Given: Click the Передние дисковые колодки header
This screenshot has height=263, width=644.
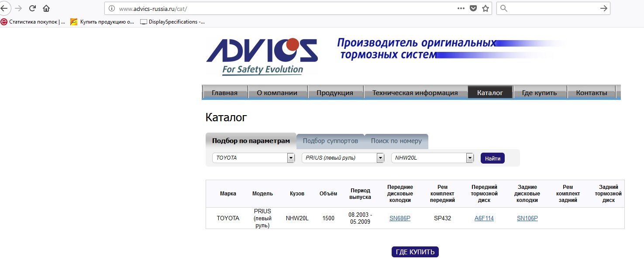Looking at the screenshot, I should pyautogui.click(x=400, y=194).
